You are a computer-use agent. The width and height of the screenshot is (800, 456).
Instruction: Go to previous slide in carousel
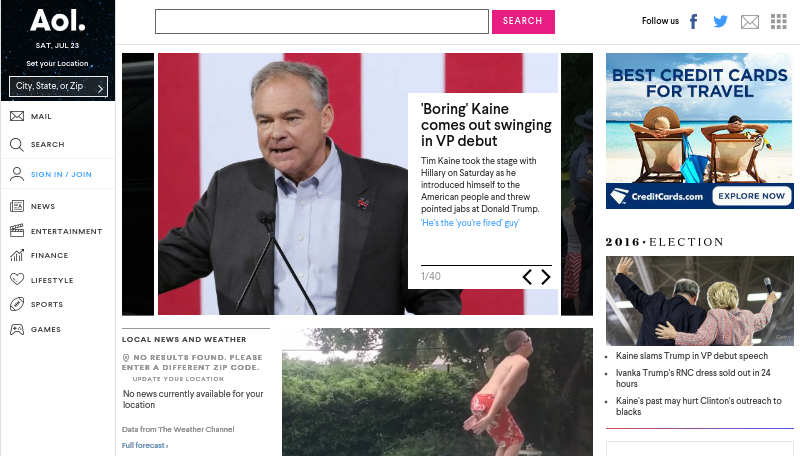[527, 277]
